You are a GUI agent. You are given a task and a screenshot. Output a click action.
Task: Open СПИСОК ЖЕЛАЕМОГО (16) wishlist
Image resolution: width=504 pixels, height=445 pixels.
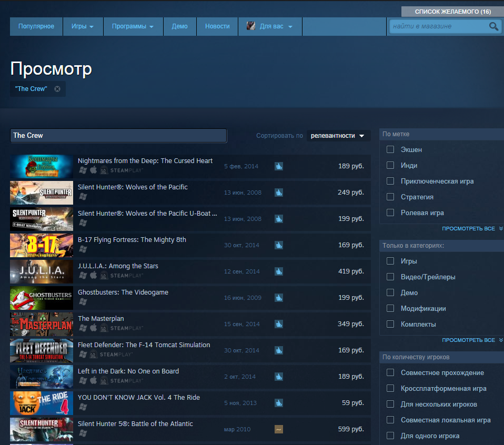point(452,12)
